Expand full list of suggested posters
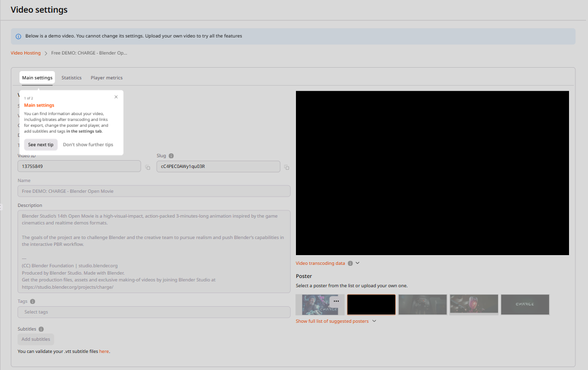Viewport: 588px width, 370px height. tap(336, 321)
